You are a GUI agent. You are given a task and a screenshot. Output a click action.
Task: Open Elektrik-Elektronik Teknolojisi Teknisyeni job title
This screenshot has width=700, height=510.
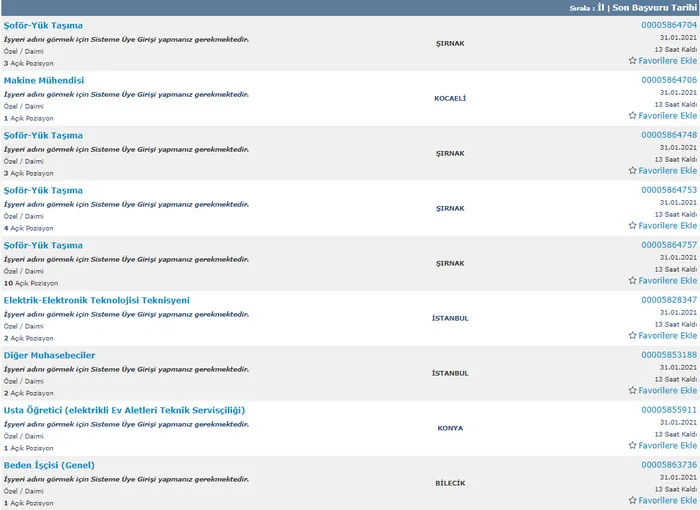click(96, 300)
